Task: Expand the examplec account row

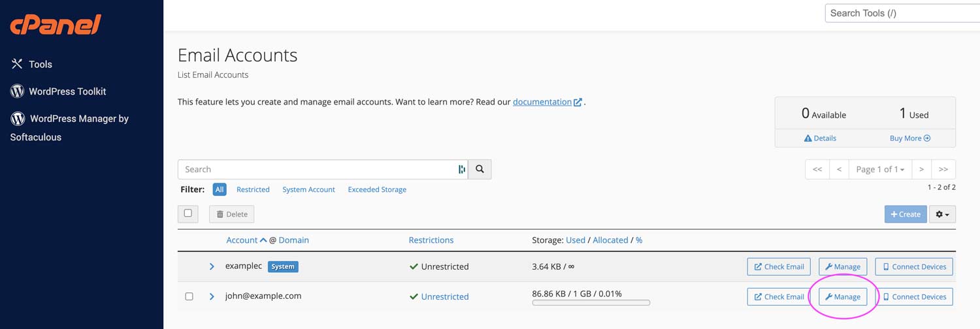Action: (x=212, y=266)
